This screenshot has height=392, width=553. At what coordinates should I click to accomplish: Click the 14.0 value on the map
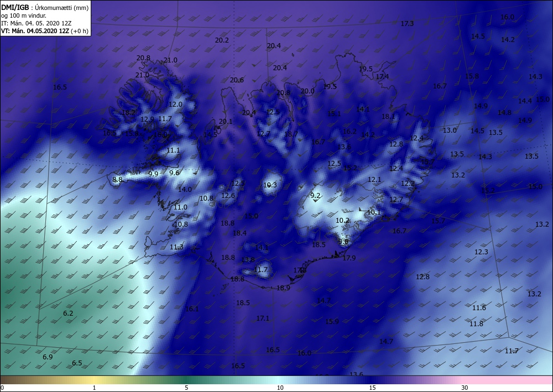185,189
